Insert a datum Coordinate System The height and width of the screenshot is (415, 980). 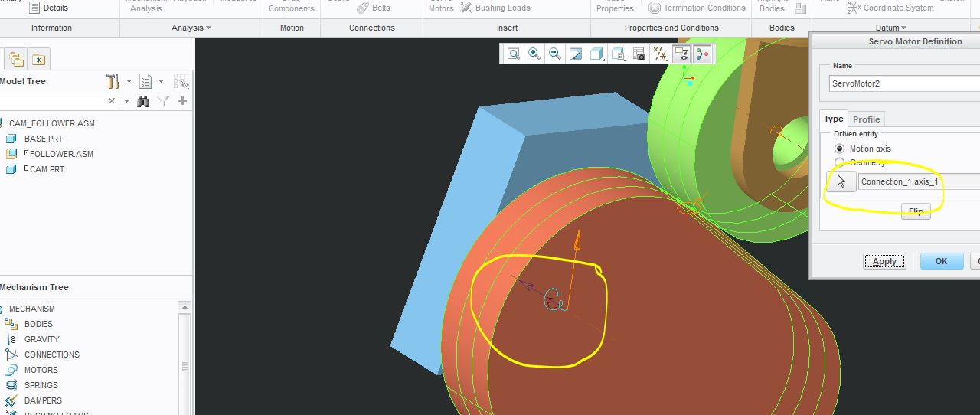point(890,8)
